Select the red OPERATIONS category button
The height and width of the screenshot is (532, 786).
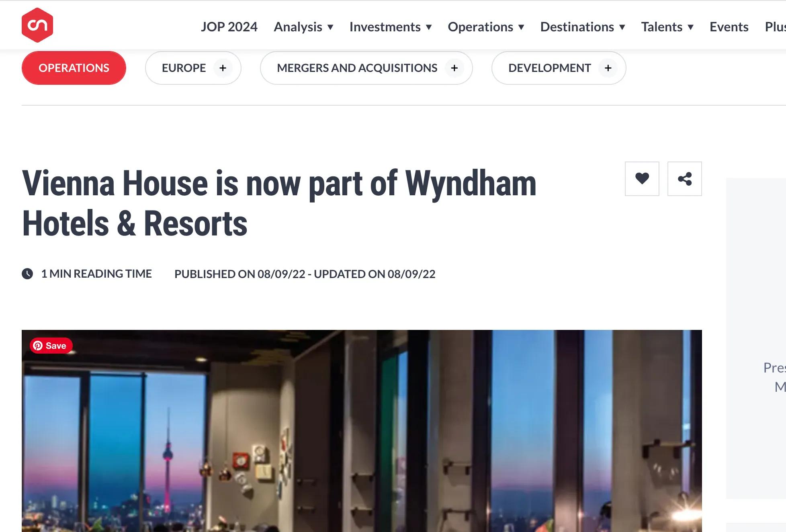[x=74, y=68]
